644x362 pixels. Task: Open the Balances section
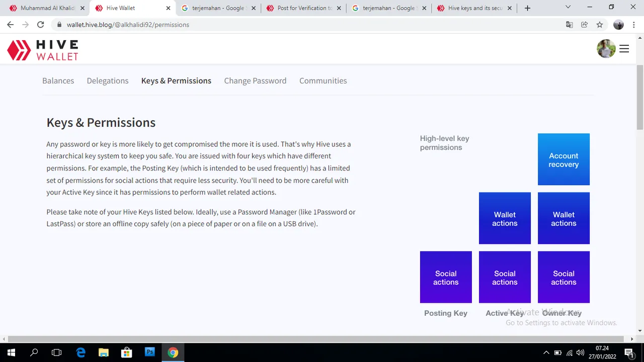[58, 80]
